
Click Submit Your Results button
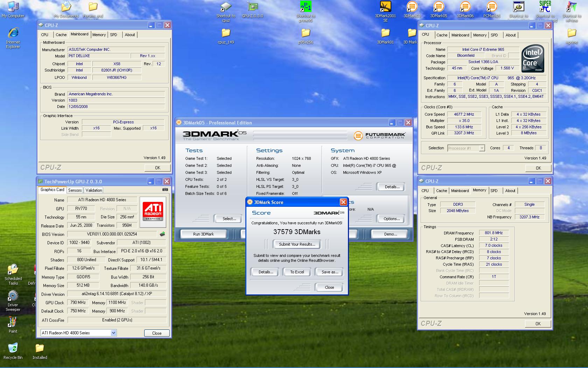pos(297,244)
